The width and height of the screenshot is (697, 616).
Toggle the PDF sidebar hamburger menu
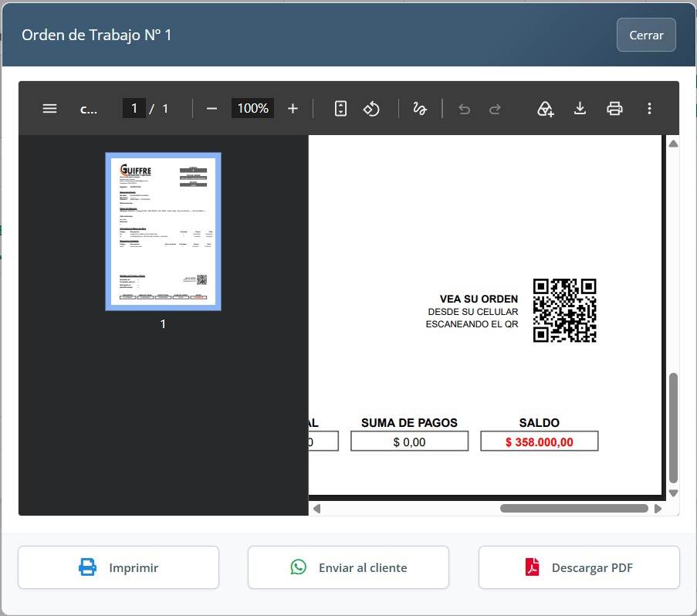tap(49, 108)
